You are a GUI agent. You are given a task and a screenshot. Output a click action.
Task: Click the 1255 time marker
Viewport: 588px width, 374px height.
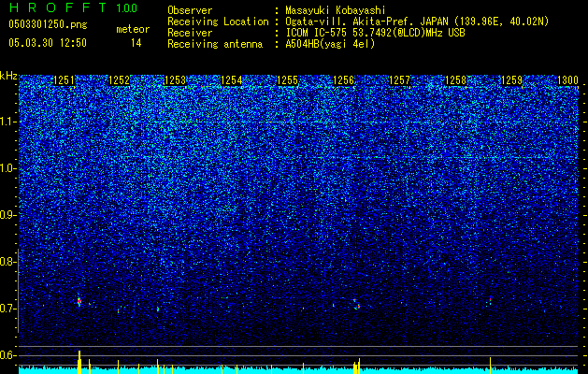click(287, 80)
